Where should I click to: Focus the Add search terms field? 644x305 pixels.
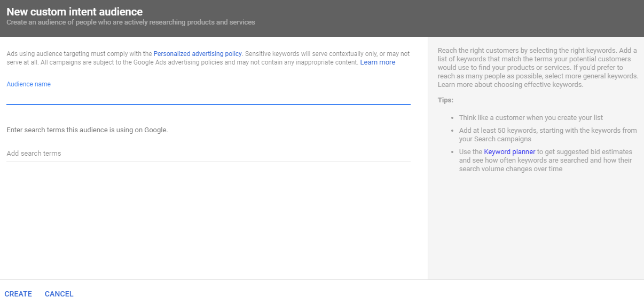(x=208, y=154)
